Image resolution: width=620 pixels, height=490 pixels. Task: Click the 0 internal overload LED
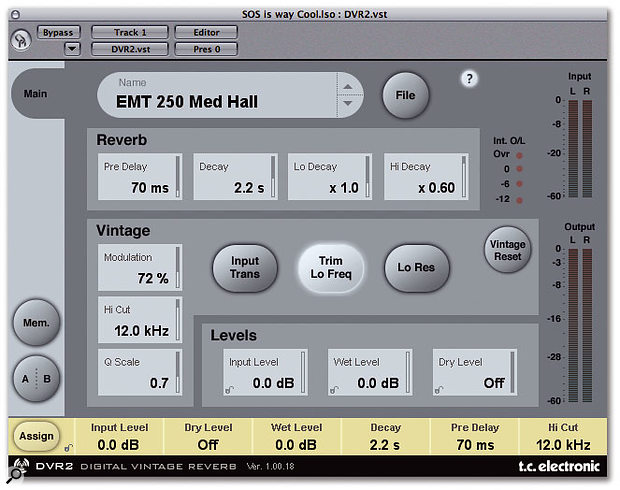click(x=519, y=169)
